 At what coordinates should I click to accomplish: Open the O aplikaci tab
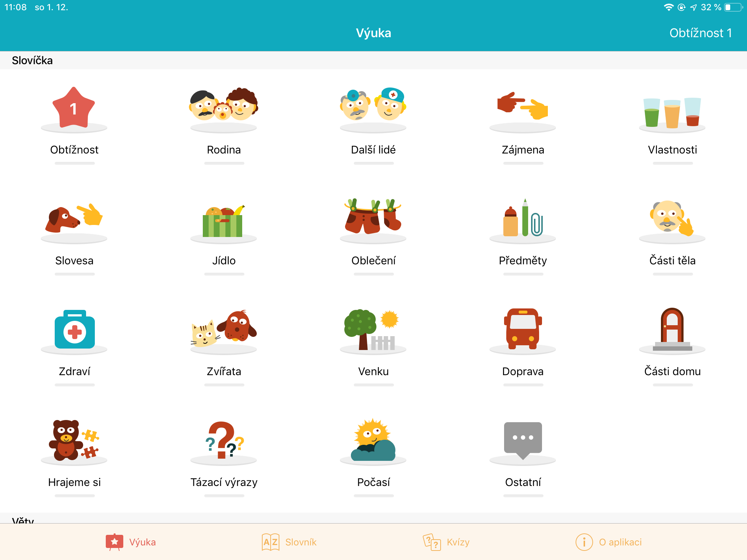coord(609,542)
